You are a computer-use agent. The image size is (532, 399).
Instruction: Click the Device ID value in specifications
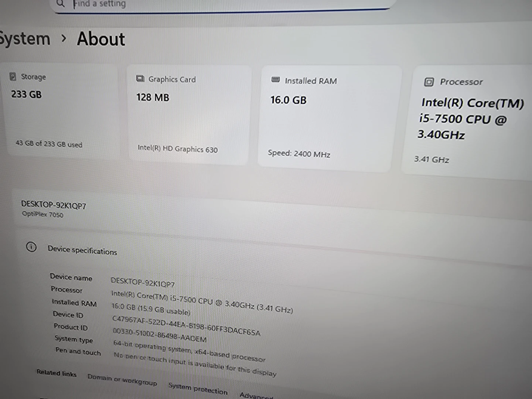click(x=186, y=326)
